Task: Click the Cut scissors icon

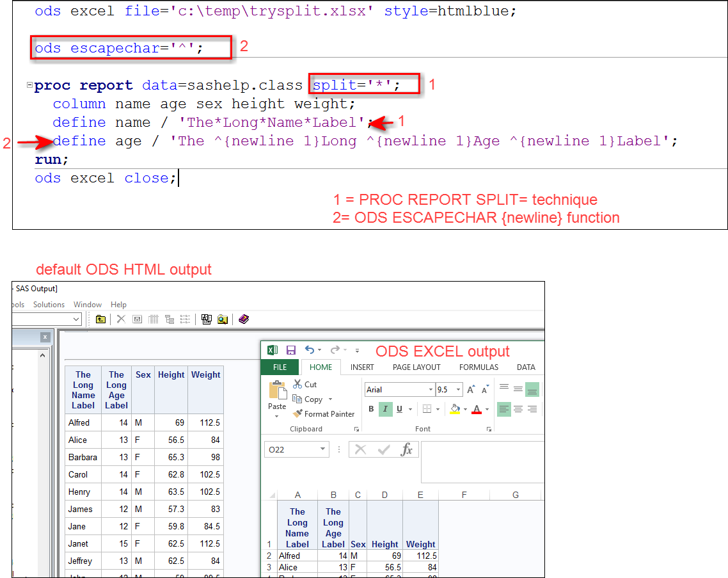Action: pyautogui.click(x=297, y=384)
